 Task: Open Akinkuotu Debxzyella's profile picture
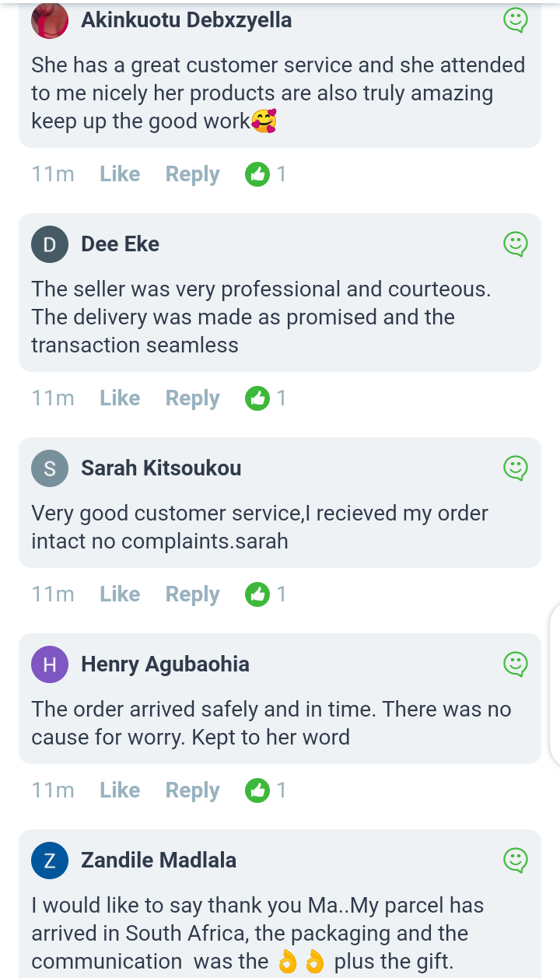(49, 20)
